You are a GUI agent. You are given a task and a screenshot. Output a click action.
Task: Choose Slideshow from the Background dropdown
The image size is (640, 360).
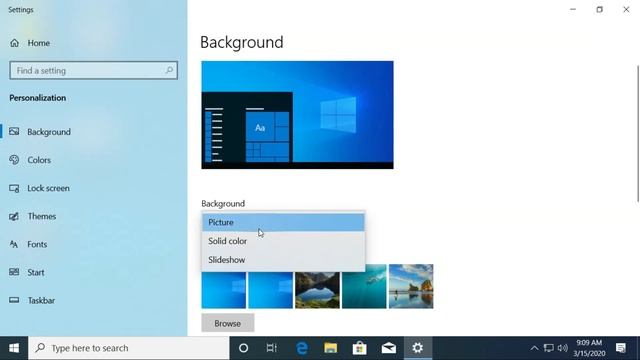point(283,260)
